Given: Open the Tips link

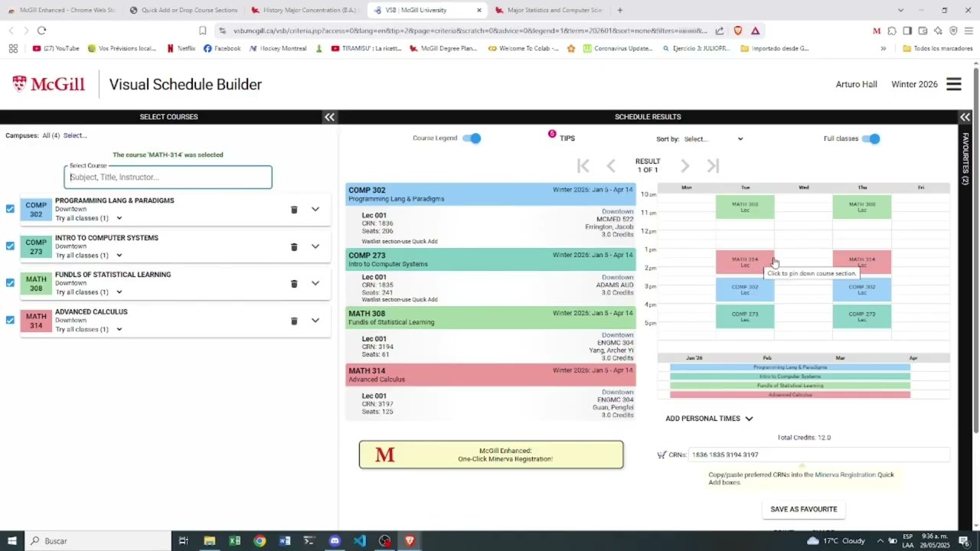Looking at the screenshot, I should (x=567, y=139).
